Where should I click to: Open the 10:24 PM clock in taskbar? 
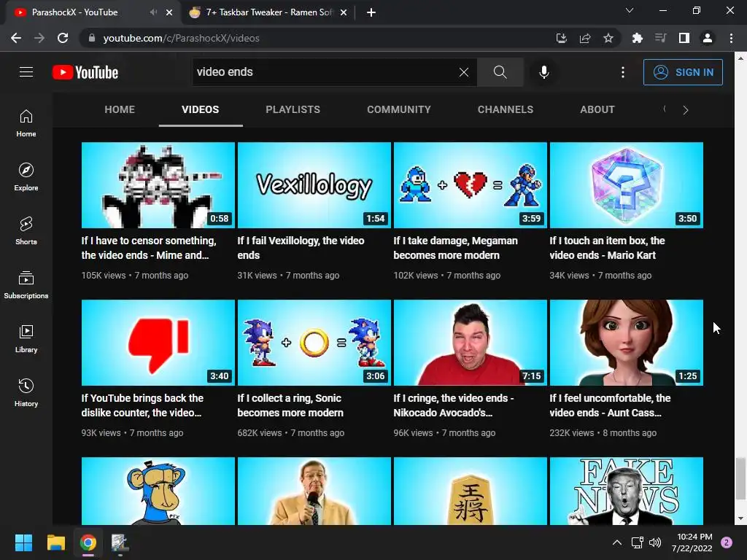coord(692,542)
